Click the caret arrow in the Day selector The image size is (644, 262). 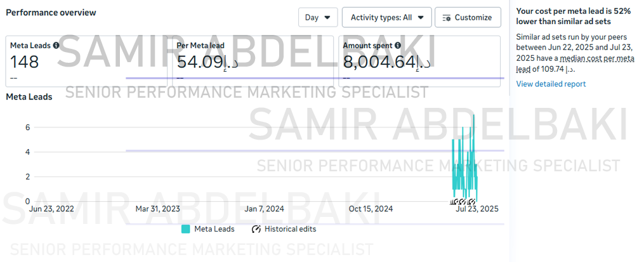tap(327, 18)
